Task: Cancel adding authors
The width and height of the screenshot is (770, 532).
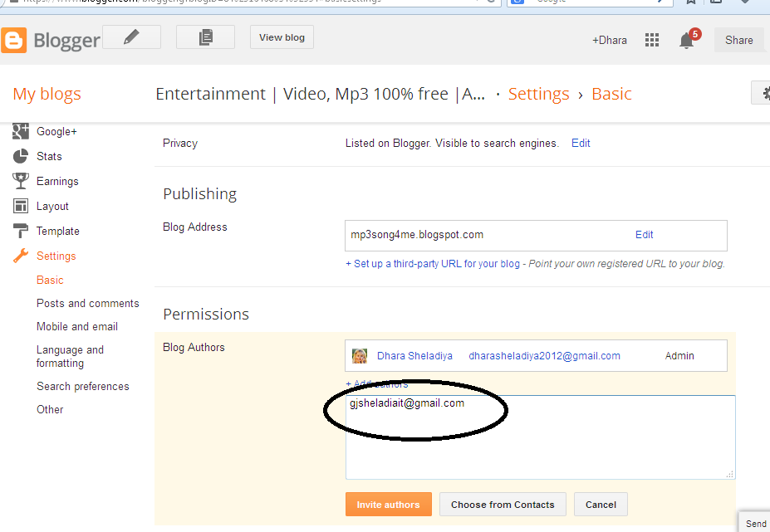Action: 601,504
